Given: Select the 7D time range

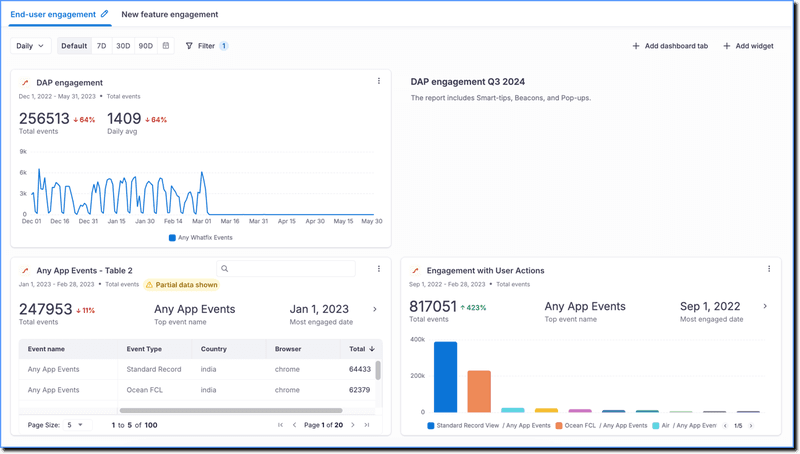Looking at the screenshot, I should (x=101, y=46).
